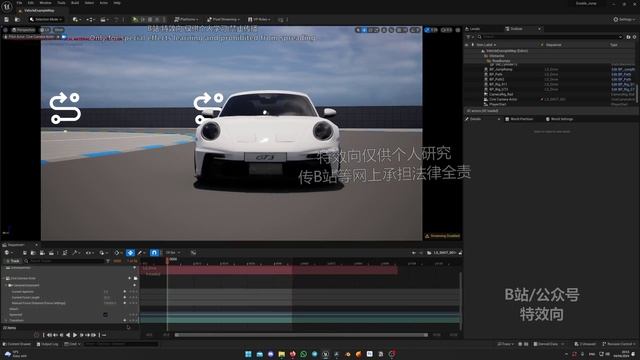Open the Outliner settings gear icon
The height and width of the screenshot is (360, 640).
634,37
